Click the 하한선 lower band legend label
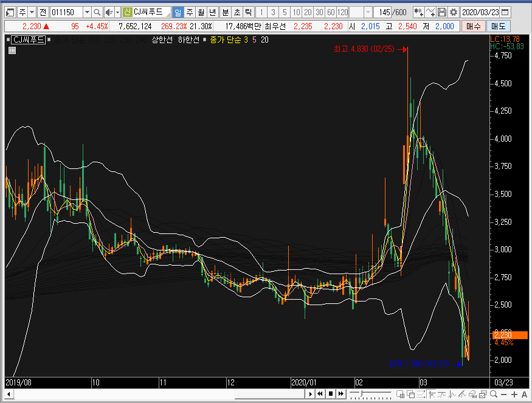 click(x=188, y=40)
